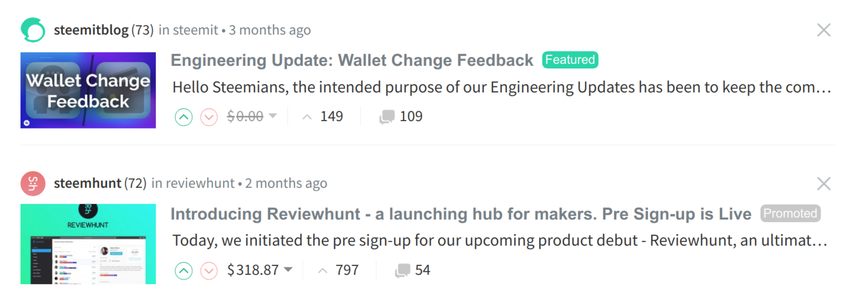
Task: Click the steemitblog avatar icon
Action: (33, 30)
